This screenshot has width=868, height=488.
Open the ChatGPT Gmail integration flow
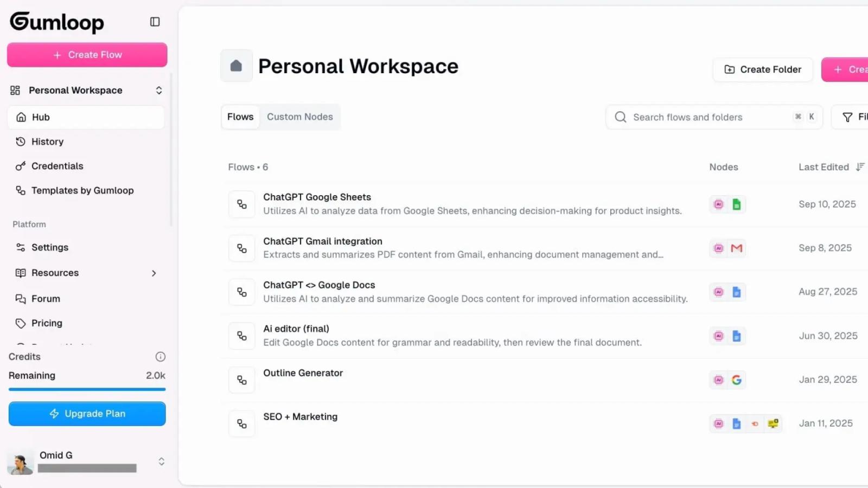click(x=323, y=241)
